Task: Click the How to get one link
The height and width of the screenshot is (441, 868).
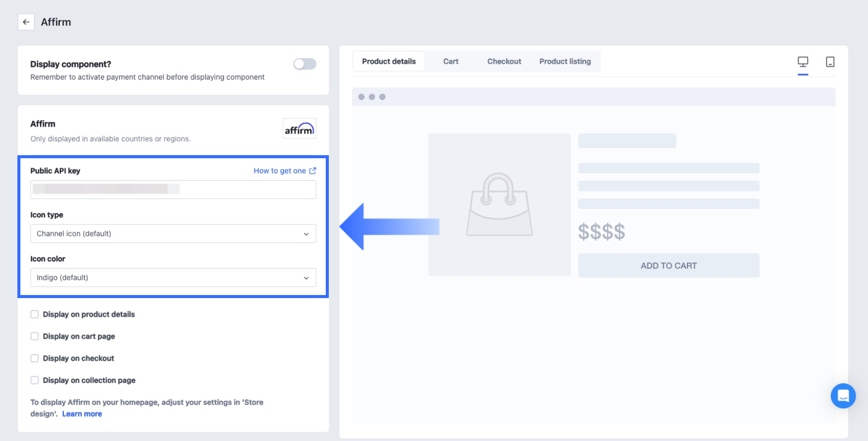Action: pos(280,171)
